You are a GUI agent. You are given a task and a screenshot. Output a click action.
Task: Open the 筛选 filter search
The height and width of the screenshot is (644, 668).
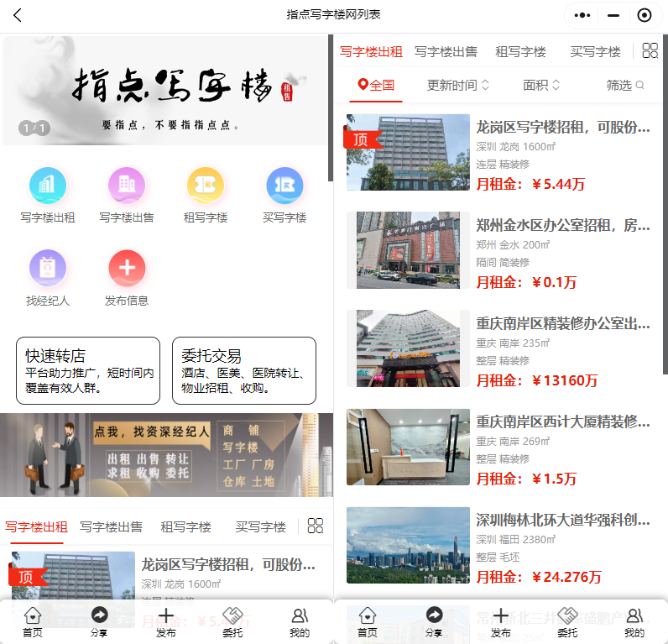click(625, 85)
